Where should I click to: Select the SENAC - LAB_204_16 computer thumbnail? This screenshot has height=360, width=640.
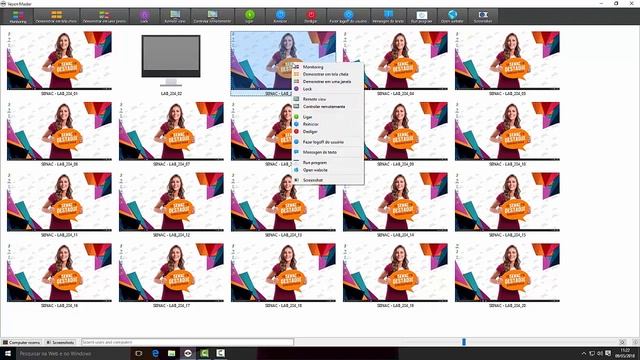pos(59,272)
